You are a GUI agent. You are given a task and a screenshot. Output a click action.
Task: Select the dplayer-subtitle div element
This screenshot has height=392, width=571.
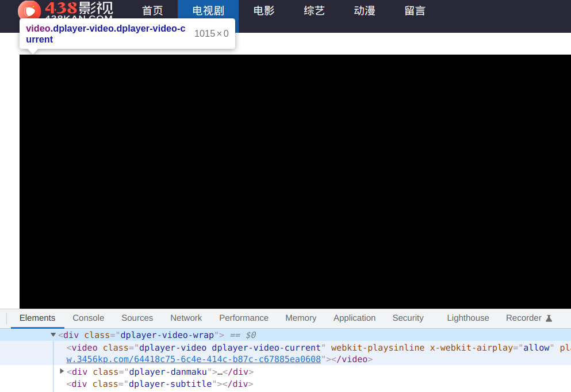pos(159,383)
